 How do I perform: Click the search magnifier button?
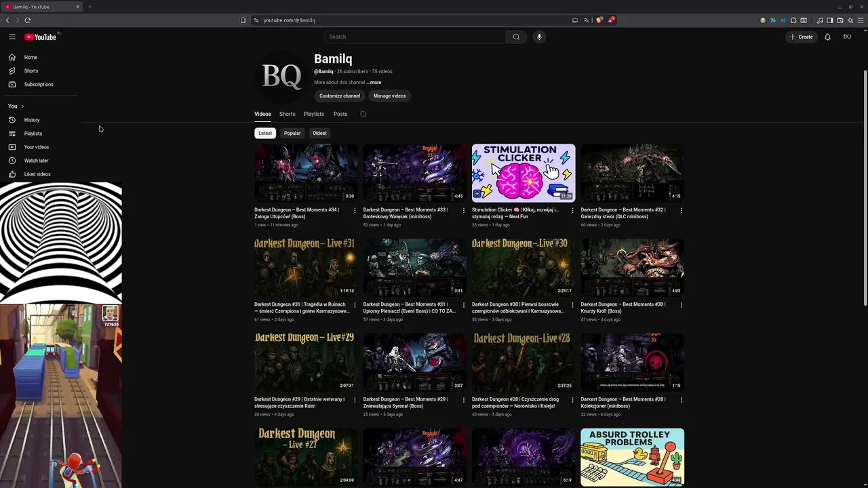(516, 37)
